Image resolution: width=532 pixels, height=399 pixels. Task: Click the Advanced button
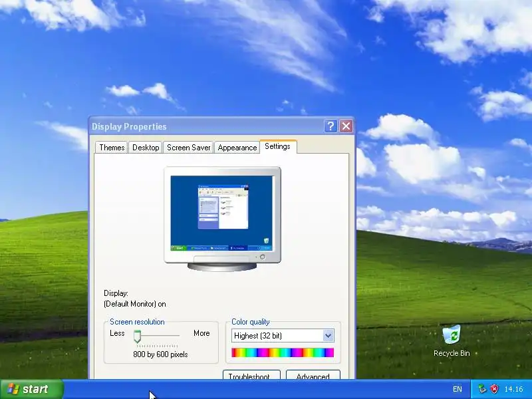(313, 375)
